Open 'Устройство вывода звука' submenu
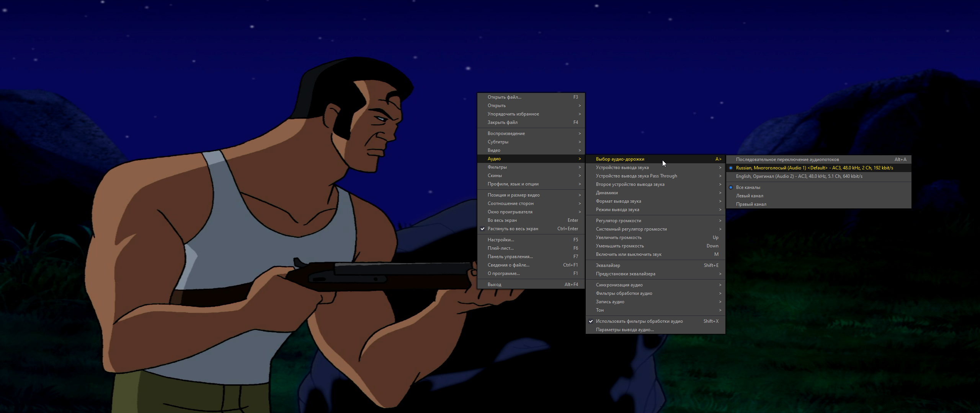 click(655, 167)
